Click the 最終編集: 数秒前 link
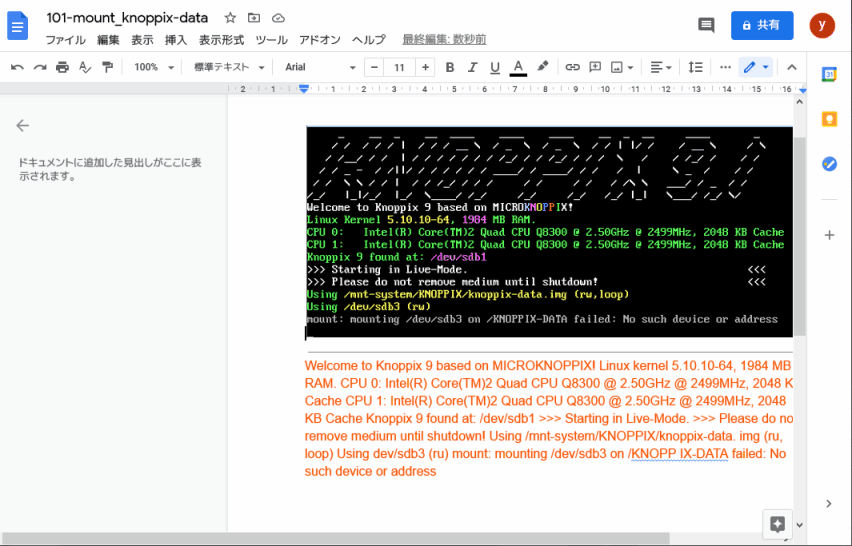The width and height of the screenshot is (852, 546). pyautogui.click(x=444, y=40)
